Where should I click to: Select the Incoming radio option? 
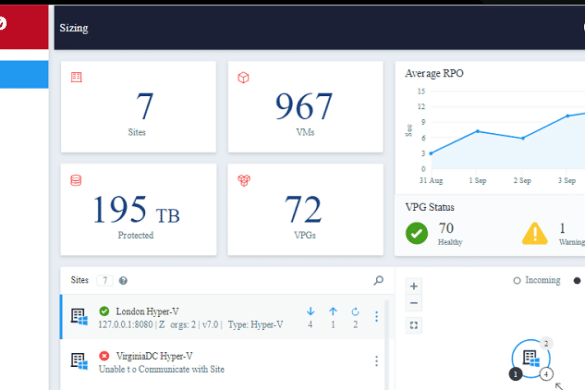click(517, 281)
